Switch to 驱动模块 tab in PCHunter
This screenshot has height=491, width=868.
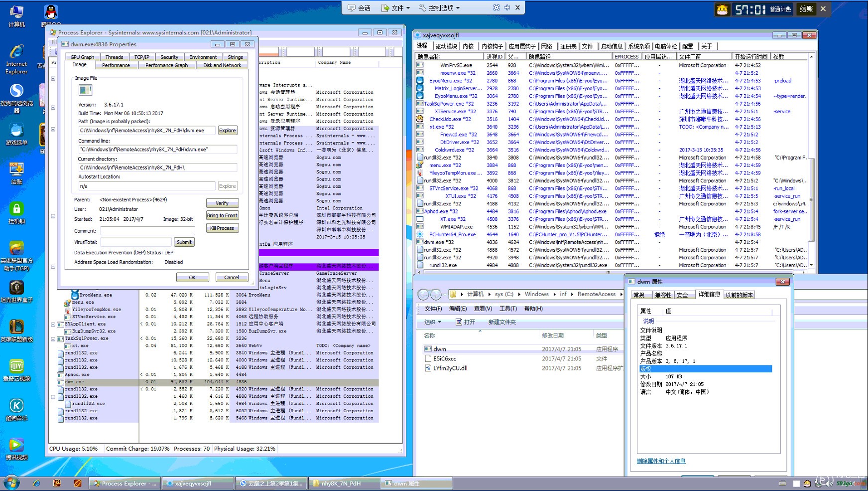(446, 46)
